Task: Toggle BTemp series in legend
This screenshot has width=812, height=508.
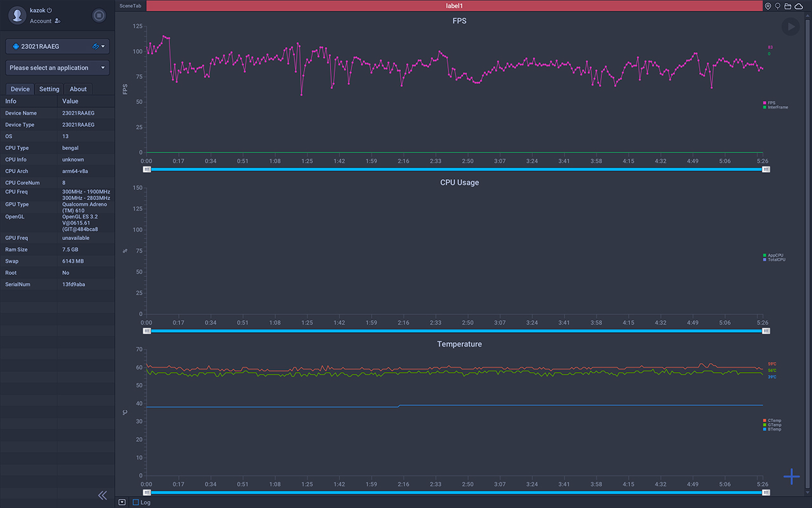Action: click(x=772, y=429)
